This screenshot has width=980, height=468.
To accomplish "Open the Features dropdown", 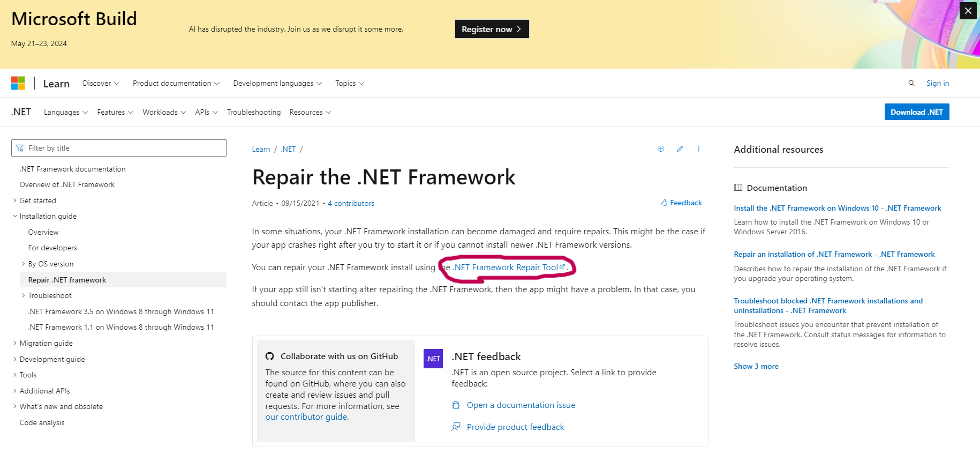I will tap(115, 112).
